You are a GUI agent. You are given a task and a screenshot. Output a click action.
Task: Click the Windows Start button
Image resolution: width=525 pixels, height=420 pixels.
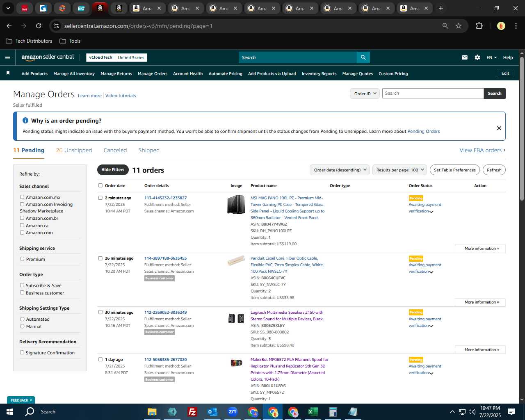[10, 412]
